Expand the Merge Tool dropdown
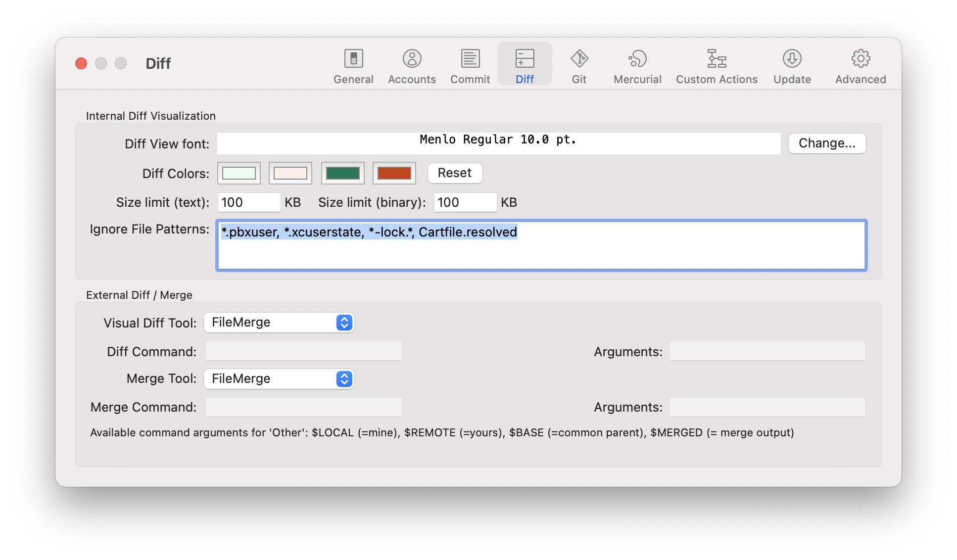Image resolution: width=957 pixels, height=560 pixels. (x=279, y=379)
